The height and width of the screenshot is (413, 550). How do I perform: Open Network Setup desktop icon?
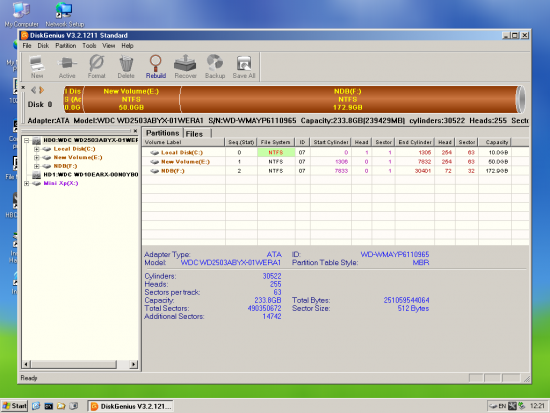[x=65, y=15]
